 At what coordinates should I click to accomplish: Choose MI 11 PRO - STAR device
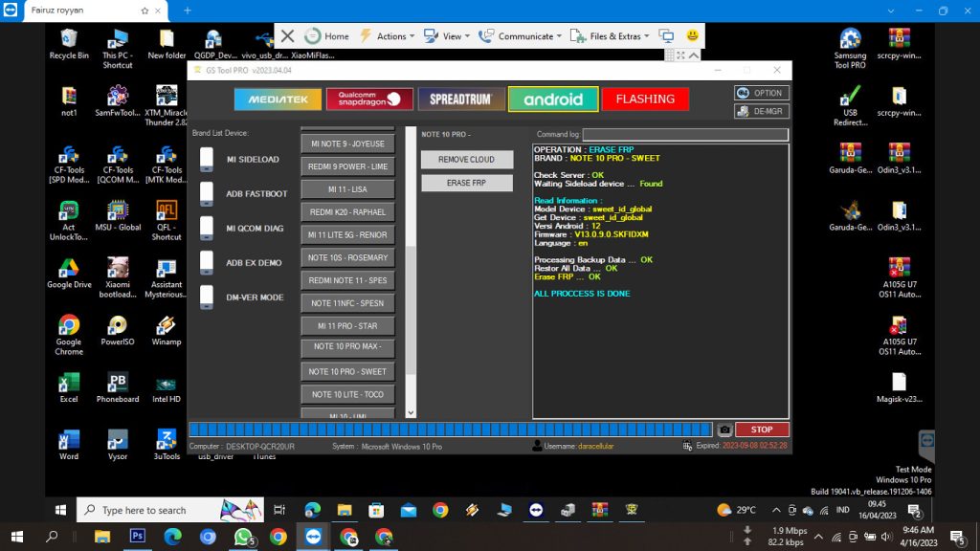coord(347,326)
